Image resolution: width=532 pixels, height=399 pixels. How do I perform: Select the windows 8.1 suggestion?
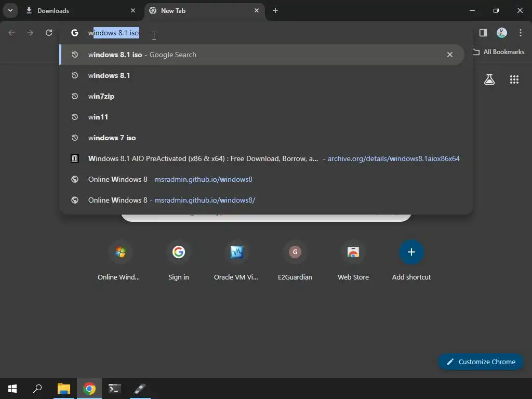pyautogui.click(x=262, y=75)
